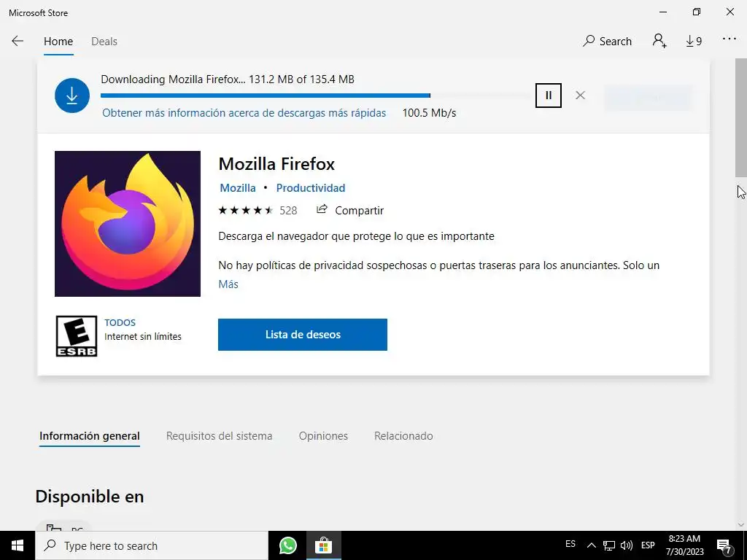Go back with the arrow icon
The image size is (747, 560).
(x=18, y=41)
